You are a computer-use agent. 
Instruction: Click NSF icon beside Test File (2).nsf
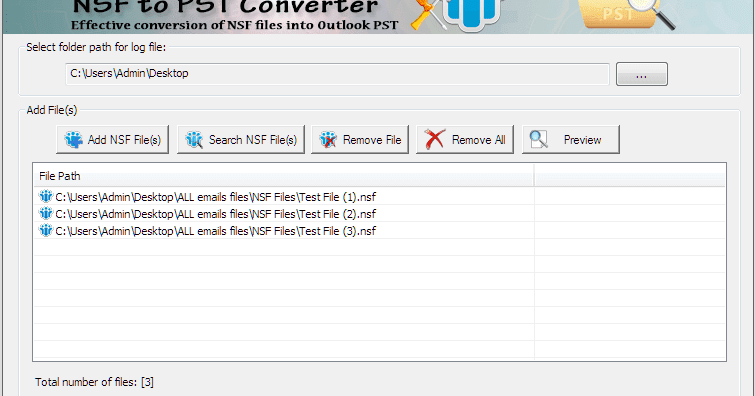46,213
